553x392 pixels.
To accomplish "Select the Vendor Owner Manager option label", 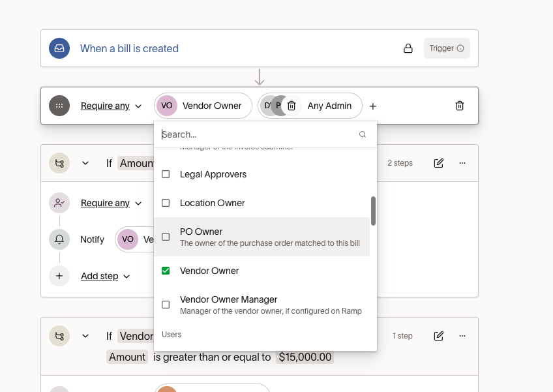I will [228, 299].
